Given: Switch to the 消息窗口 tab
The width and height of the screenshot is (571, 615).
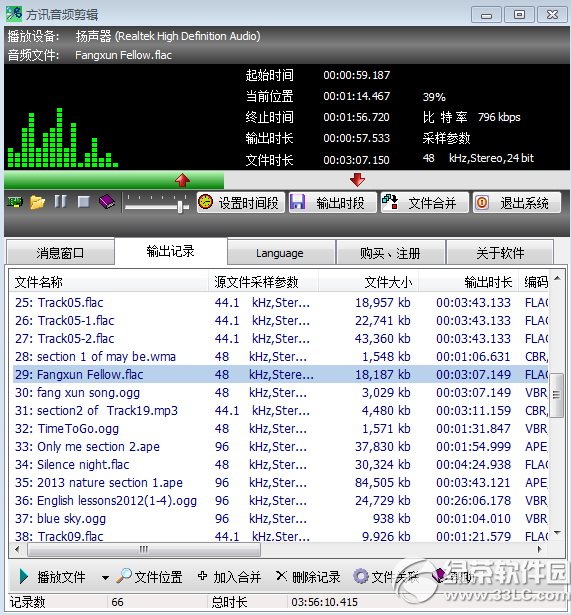Looking at the screenshot, I should coord(60,253).
